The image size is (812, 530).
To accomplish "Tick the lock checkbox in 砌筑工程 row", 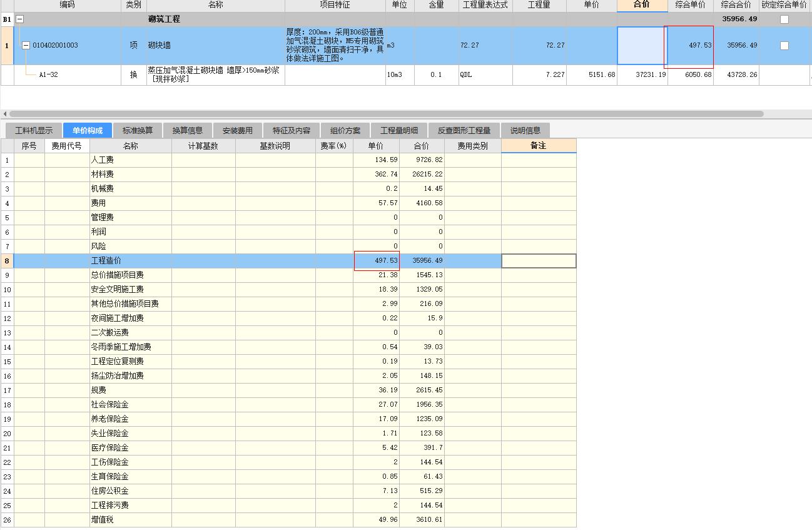I will point(784,19).
